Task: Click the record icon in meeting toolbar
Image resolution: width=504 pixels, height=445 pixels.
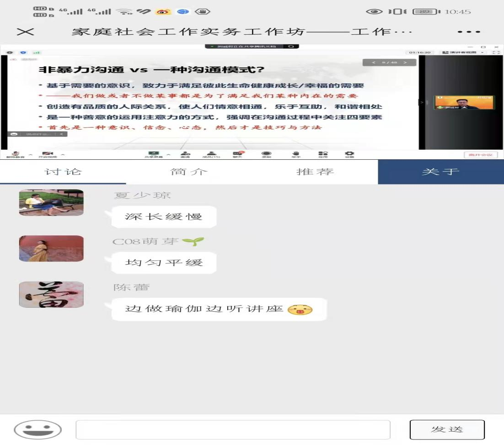Action: point(266,154)
